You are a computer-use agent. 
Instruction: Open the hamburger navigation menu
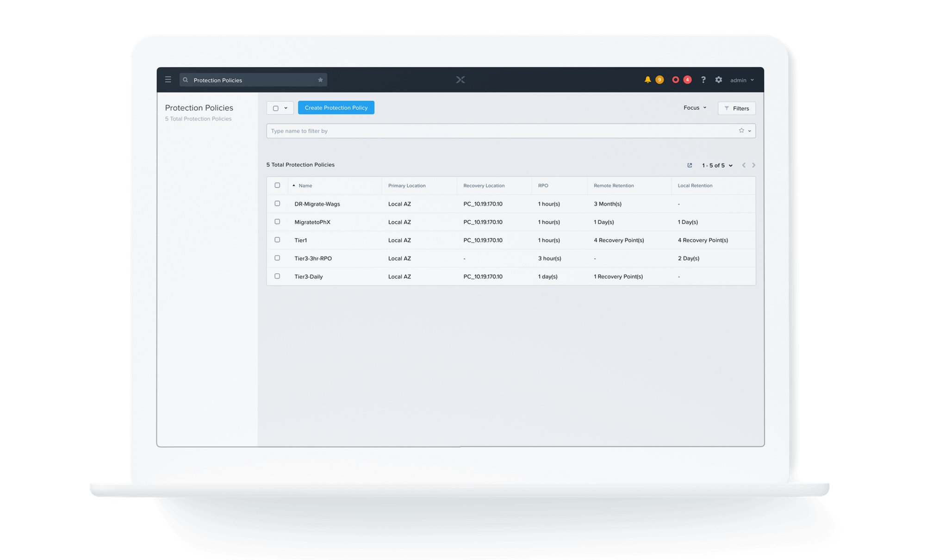168,80
